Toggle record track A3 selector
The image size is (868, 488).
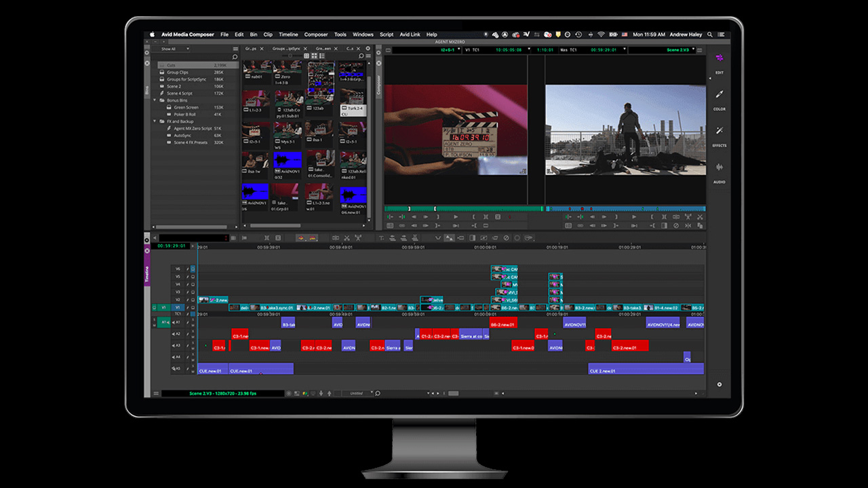coord(178,346)
